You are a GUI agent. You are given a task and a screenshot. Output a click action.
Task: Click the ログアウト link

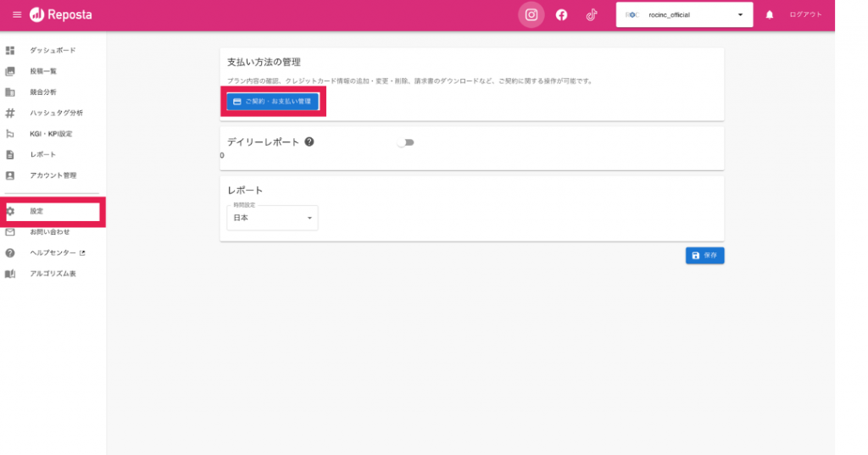(805, 15)
